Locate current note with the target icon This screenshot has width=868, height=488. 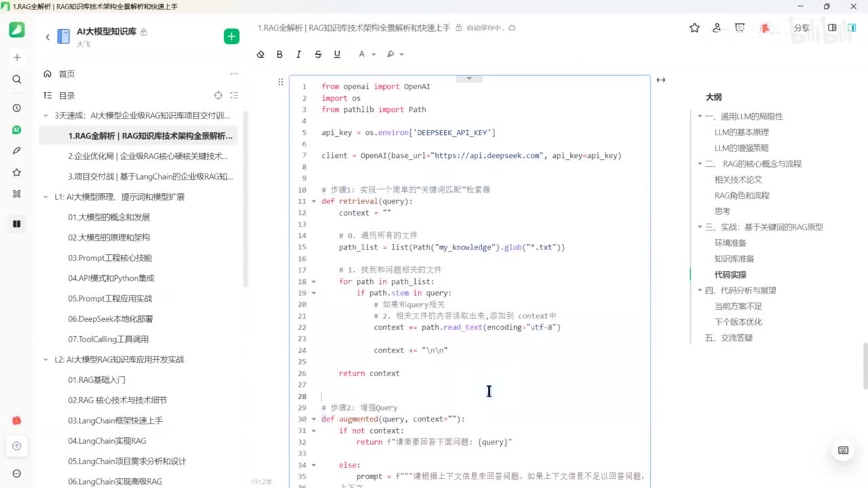click(x=218, y=96)
